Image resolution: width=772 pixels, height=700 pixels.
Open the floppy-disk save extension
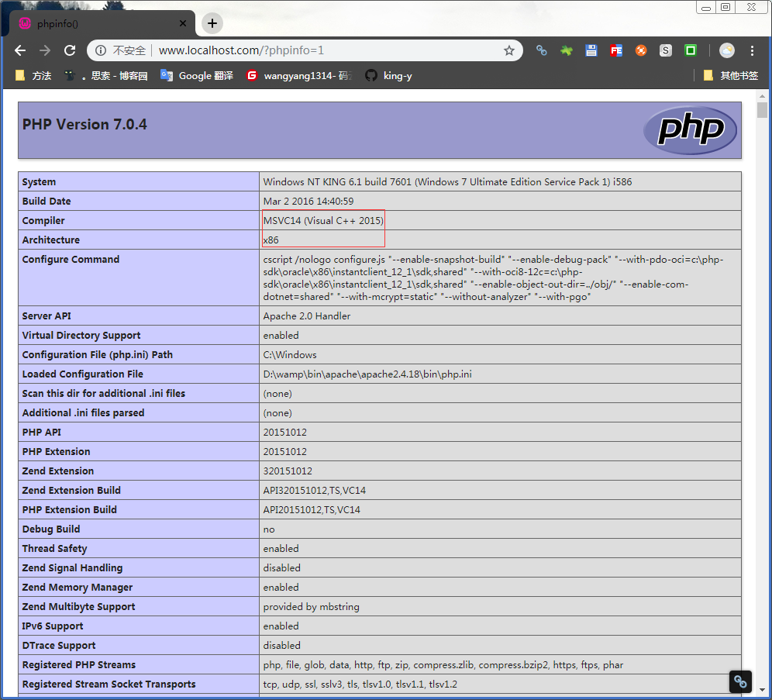pos(591,50)
